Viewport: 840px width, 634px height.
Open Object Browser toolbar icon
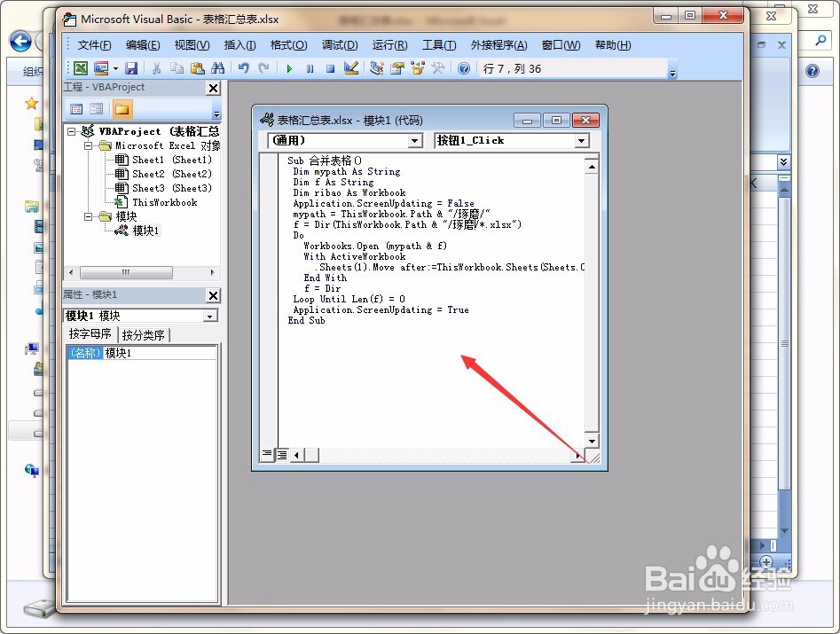click(x=417, y=68)
